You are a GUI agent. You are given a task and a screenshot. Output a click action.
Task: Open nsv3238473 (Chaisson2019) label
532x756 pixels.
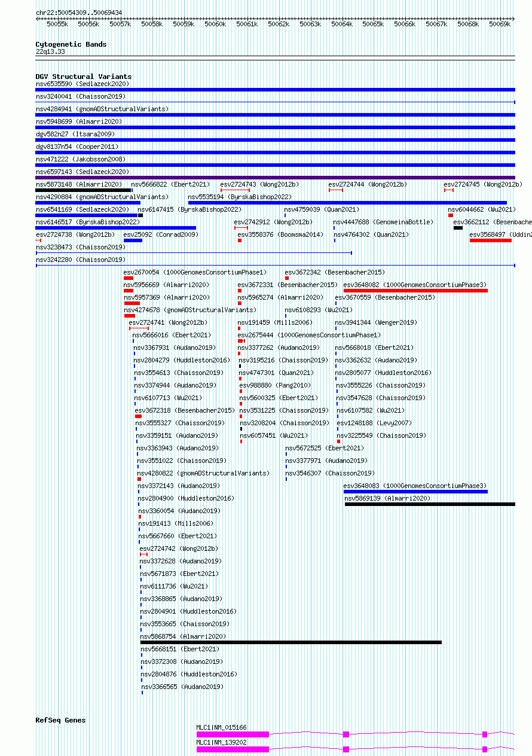81,248
